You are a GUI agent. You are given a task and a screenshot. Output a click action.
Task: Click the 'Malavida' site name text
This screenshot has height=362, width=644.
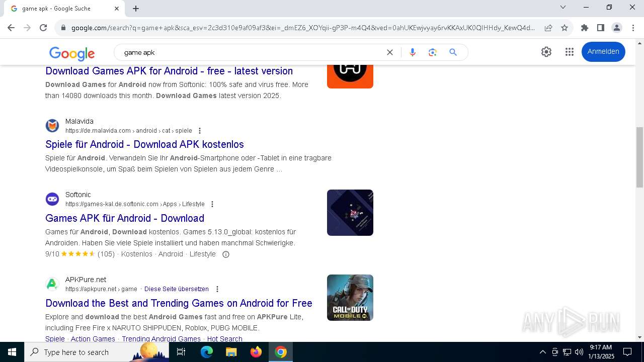(79, 121)
